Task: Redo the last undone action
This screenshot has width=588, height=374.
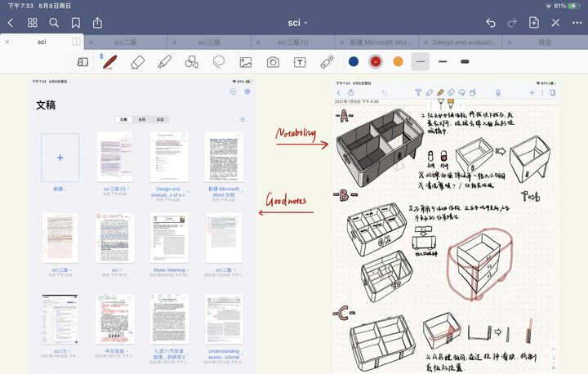Action: tap(512, 23)
